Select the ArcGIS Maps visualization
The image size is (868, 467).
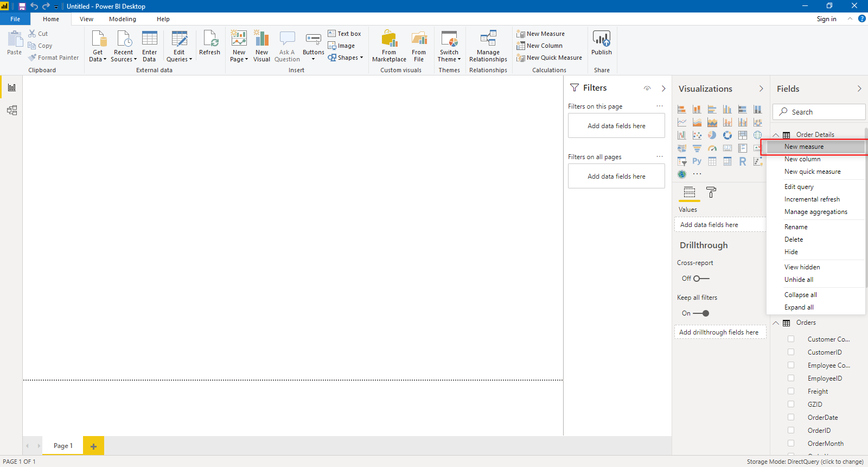point(682,174)
